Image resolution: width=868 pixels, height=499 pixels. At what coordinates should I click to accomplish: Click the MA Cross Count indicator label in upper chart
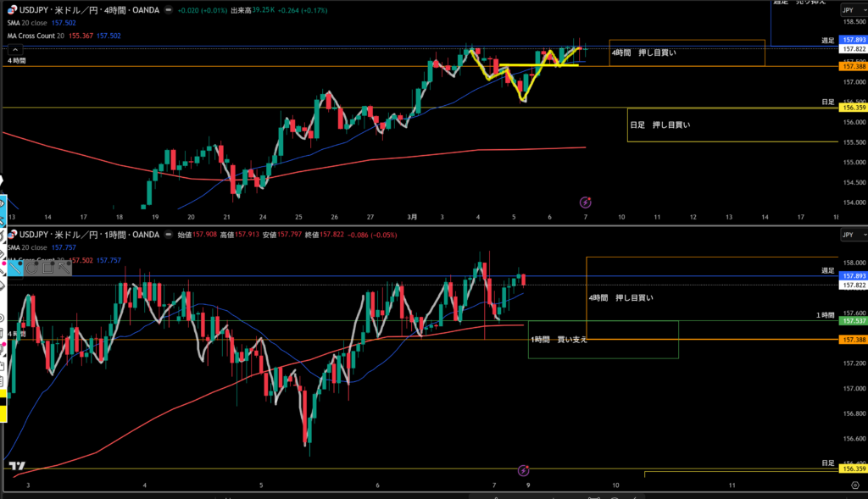tap(39, 35)
